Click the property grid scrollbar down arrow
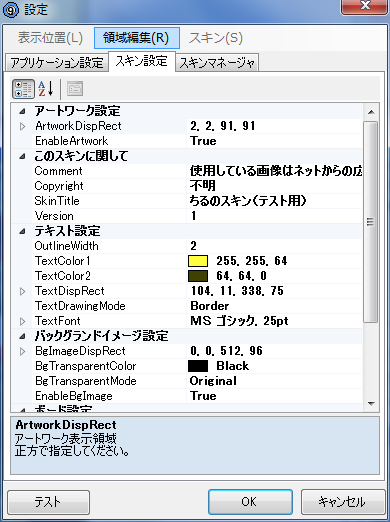 (371, 404)
